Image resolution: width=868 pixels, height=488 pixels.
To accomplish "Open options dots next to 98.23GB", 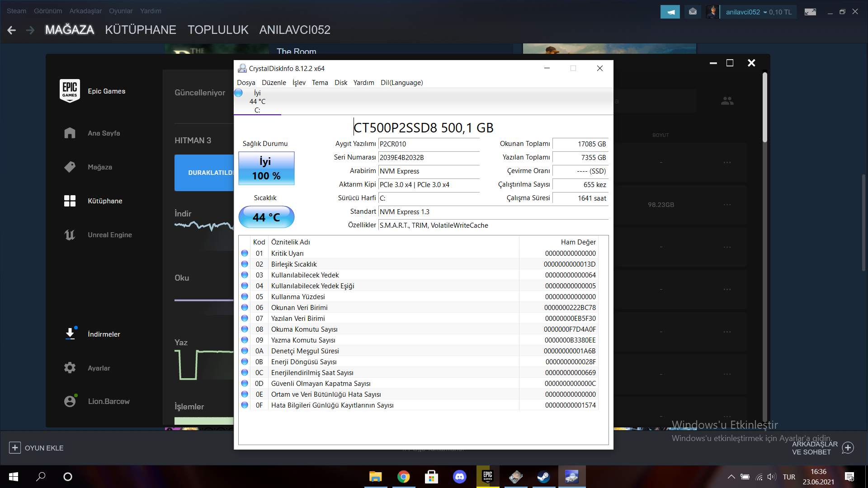I will [x=727, y=205].
